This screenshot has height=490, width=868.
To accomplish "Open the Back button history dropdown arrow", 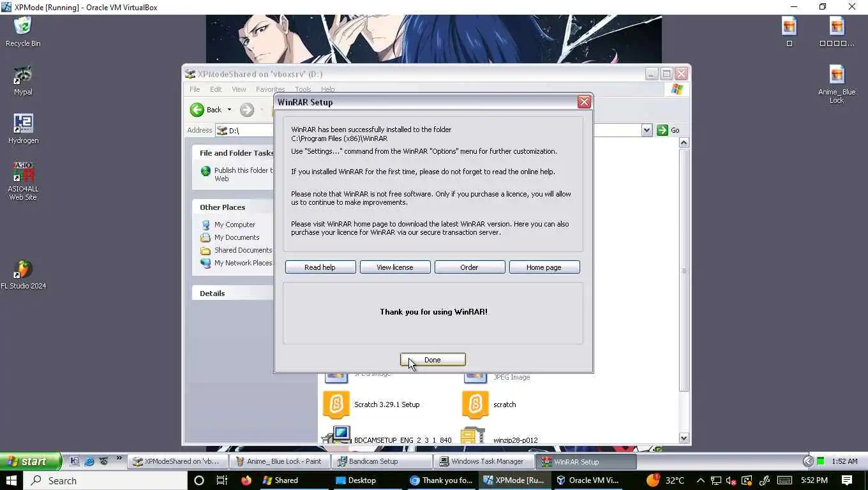I will pos(229,110).
